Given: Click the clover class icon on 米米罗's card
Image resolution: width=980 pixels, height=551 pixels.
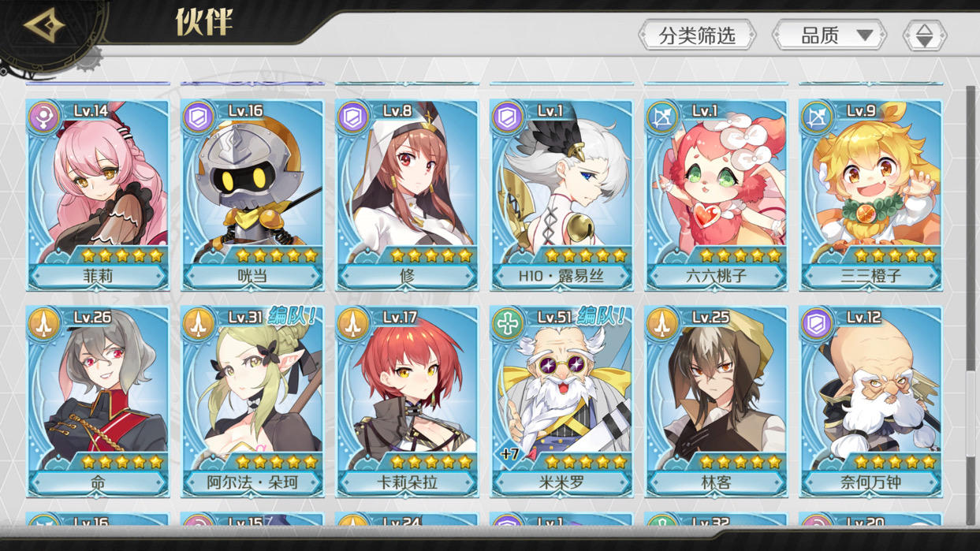Looking at the screenshot, I should (508, 324).
